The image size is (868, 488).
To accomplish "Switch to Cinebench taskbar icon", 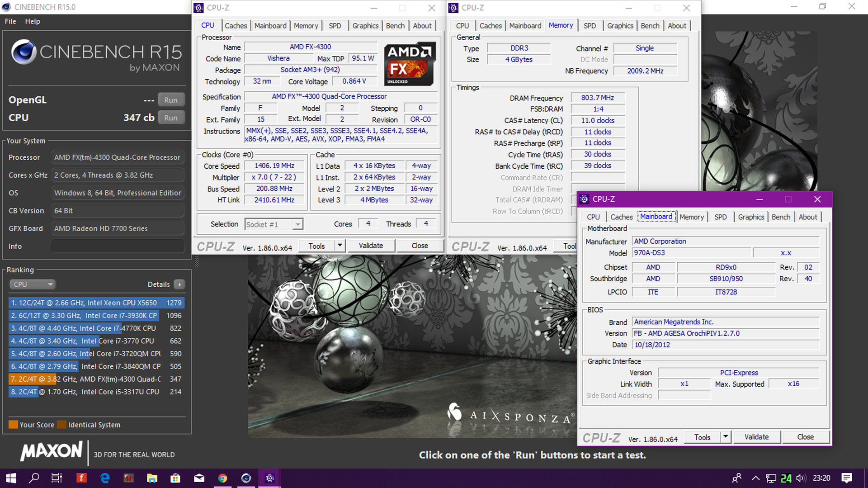I will point(246,478).
